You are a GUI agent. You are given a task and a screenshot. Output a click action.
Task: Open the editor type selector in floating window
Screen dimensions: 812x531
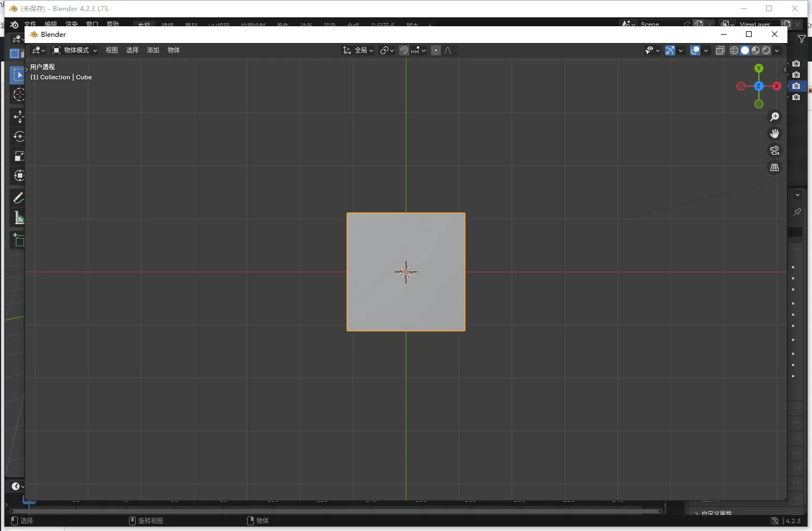coord(38,50)
